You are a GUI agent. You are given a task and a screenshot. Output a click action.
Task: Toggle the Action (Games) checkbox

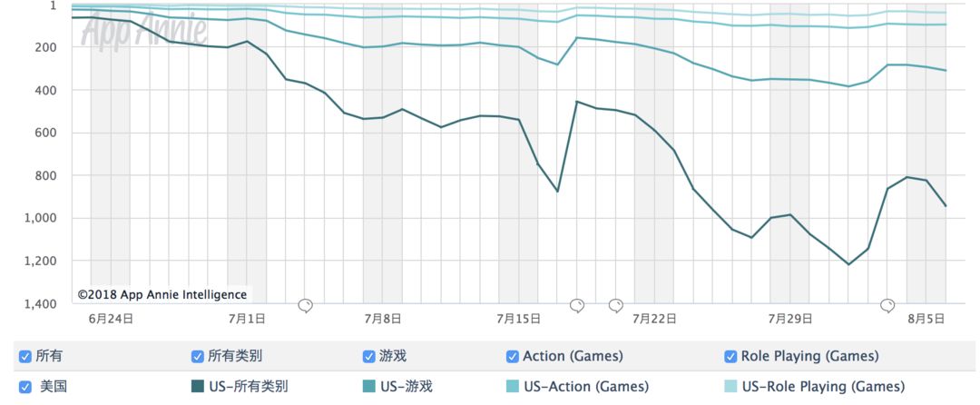click(x=512, y=357)
